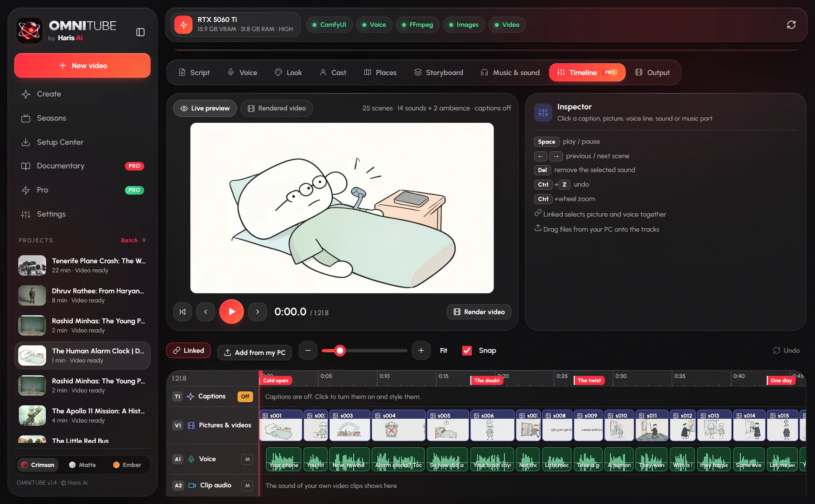Open Setup Center in sidebar
Viewport: 815px width, 504px height.
pyautogui.click(x=82, y=142)
